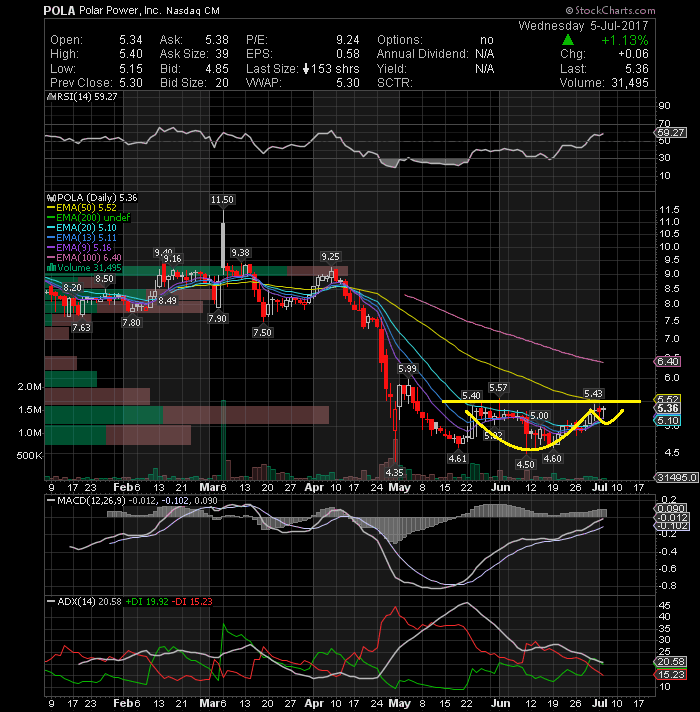Screen dimensions: 700x712
Task: Click the RSI(14) 59.27 indicator label
Action: coord(83,97)
